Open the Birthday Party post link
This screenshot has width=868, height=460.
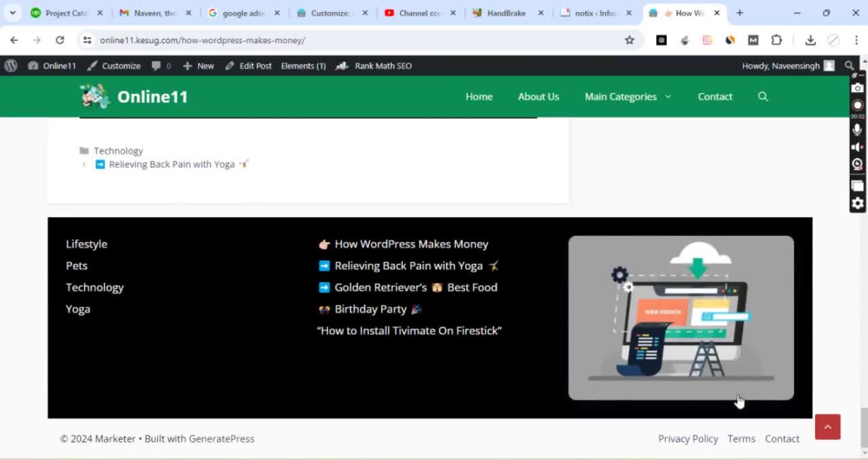point(371,309)
